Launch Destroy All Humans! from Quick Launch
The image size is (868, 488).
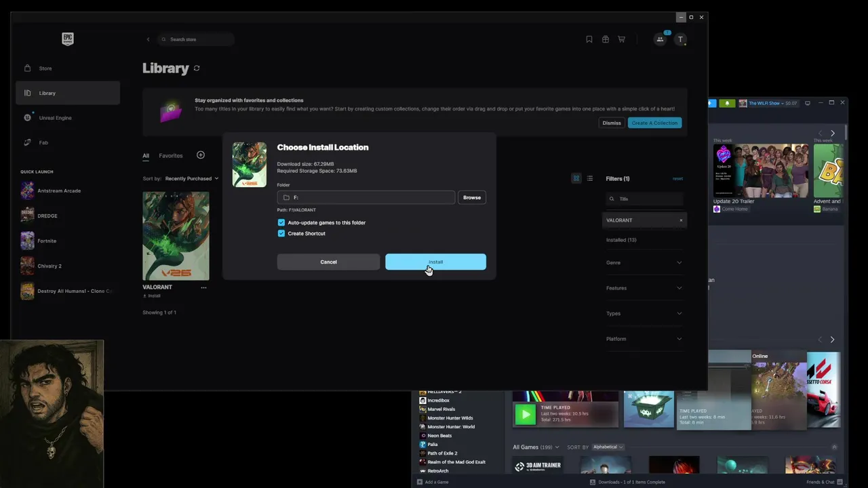point(66,291)
